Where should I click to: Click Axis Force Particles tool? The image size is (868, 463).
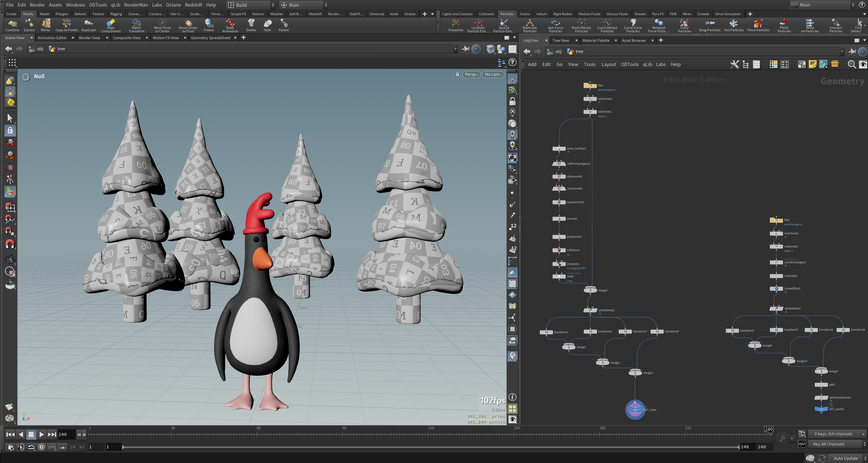[x=555, y=25]
